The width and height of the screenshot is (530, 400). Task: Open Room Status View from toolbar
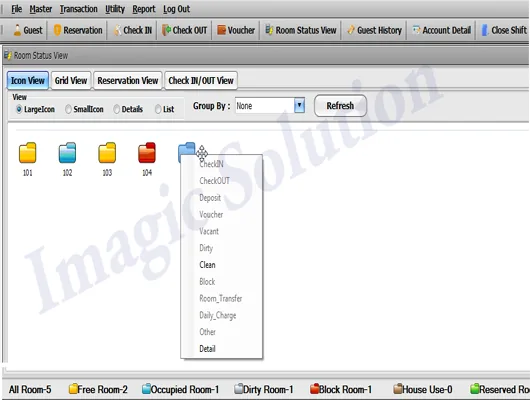click(x=301, y=30)
